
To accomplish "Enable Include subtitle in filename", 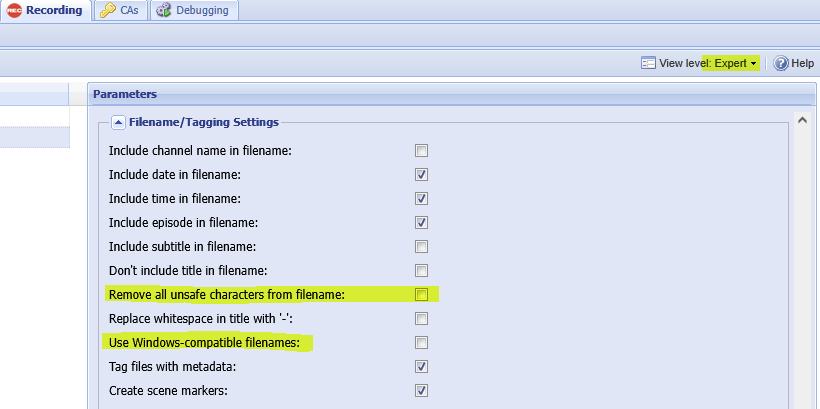I will tap(422, 247).
